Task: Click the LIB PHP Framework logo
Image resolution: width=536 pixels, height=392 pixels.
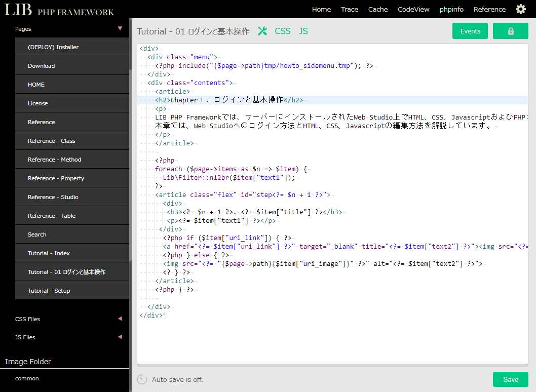Action: tap(59, 10)
